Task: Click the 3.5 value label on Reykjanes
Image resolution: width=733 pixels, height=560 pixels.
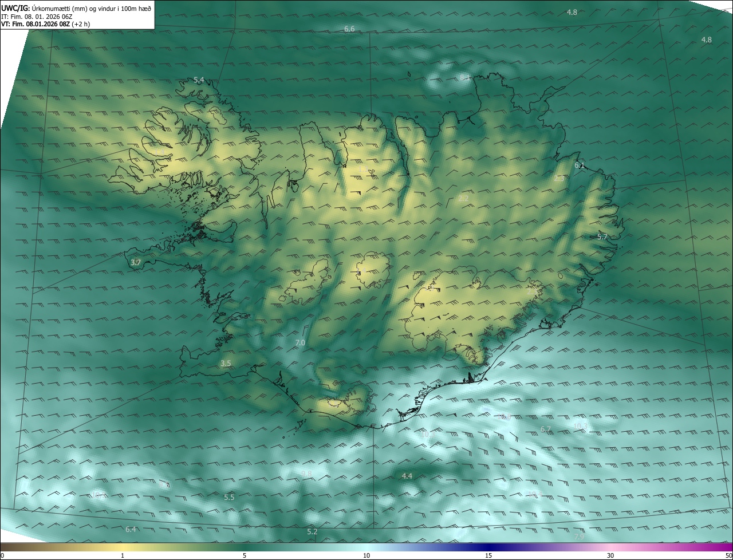Action: [226, 364]
